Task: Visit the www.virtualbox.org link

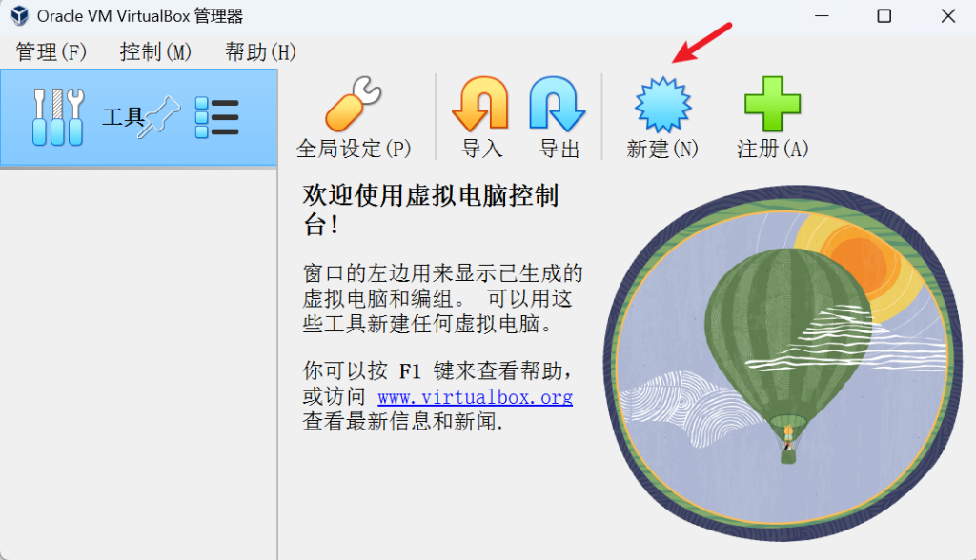Action: click(475, 397)
